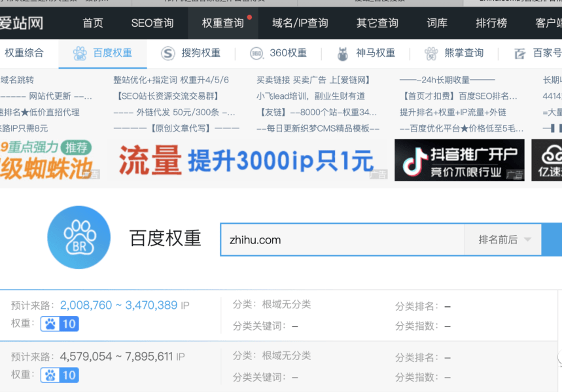
Task: Click the 亿速 cloud banner ad
Action: 546,160
